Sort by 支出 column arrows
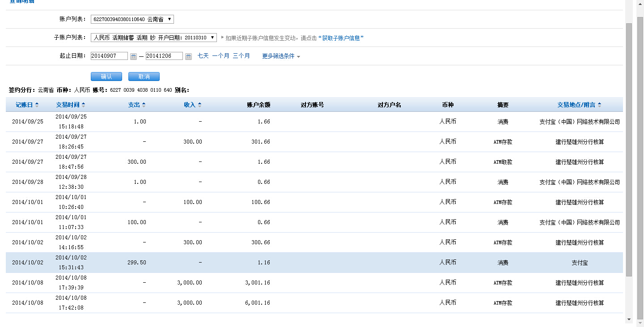Screen dimensions: 644x327 [144, 105]
